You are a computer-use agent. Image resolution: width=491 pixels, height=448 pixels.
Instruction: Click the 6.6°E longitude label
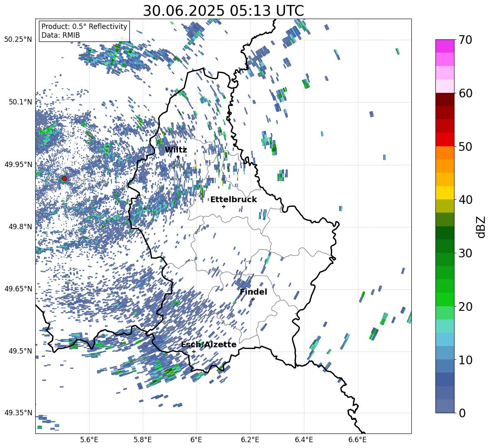tap(357, 440)
